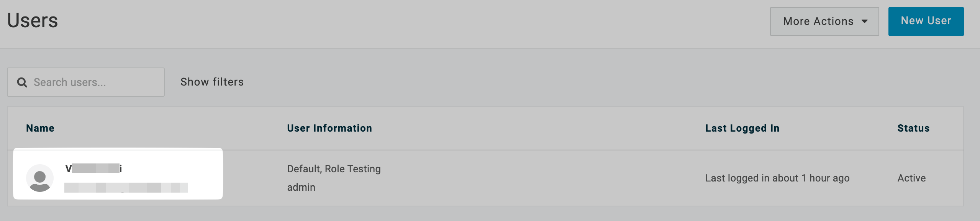Click the Default group label

(x=303, y=168)
